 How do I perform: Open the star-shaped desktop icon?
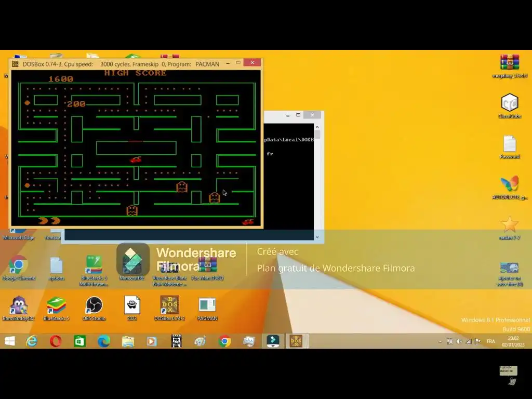[510, 228]
